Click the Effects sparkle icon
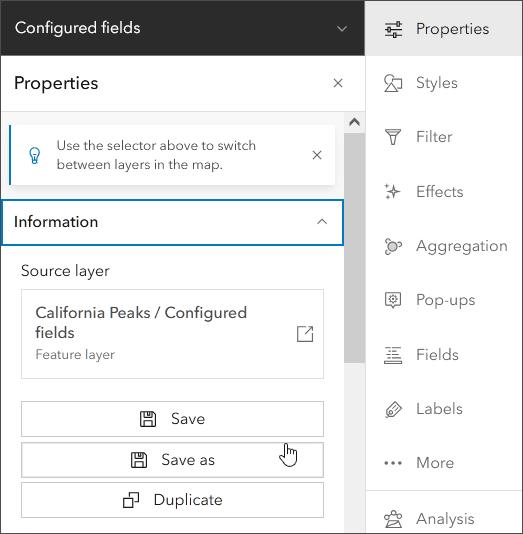Image resolution: width=523 pixels, height=534 pixels. pos(393,191)
